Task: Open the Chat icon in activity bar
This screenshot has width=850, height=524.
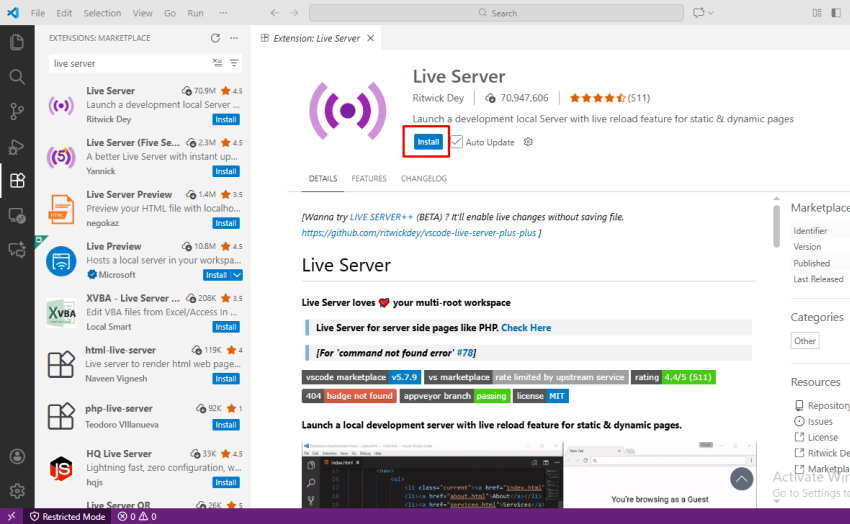Action: click(x=17, y=250)
